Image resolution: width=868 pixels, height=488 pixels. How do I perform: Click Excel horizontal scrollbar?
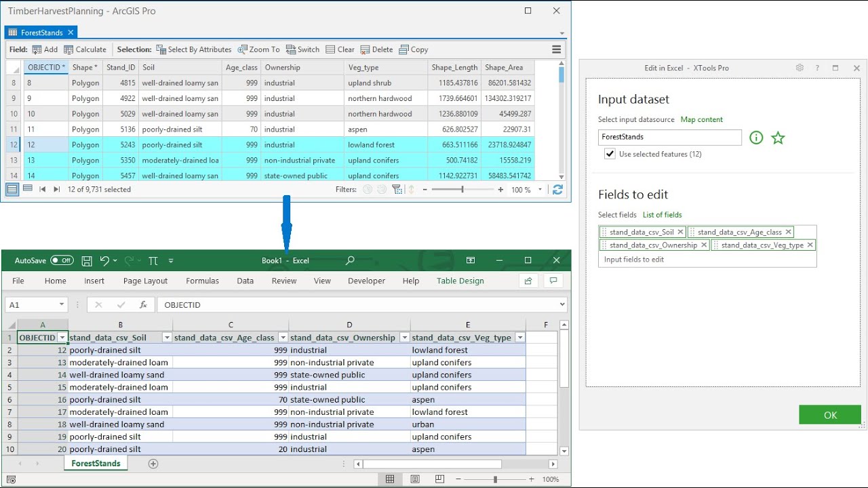point(432,464)
